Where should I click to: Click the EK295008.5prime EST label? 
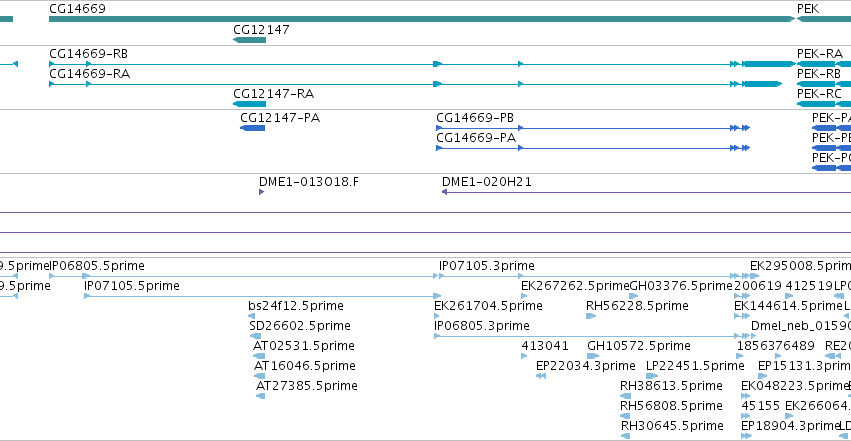coord(801,266)
